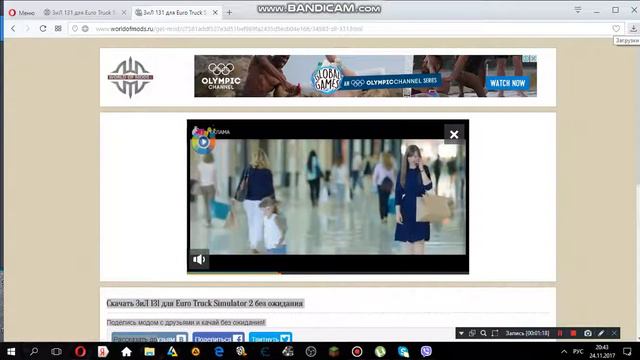Open the taskbar clock and calendar
The width and height of the screenshot is (640, 360).
pyautogui.click(x=602, y=351)
